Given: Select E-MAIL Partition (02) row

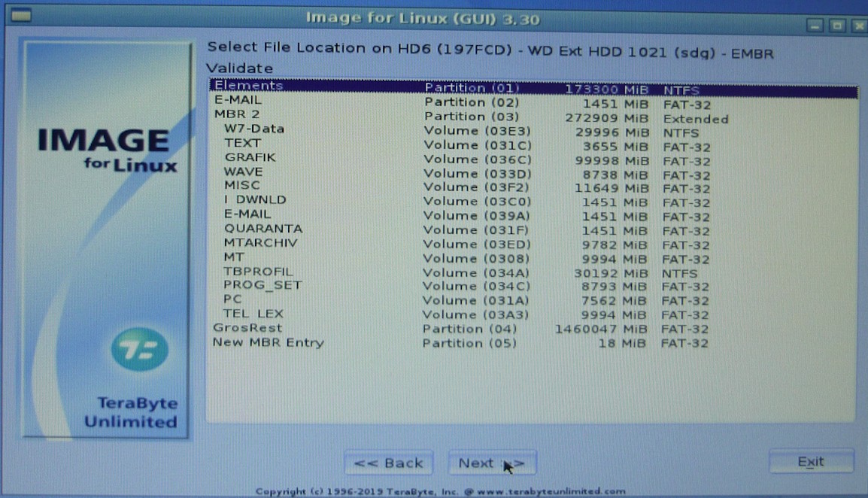Looking at the screenshot, I should point(533,103).
